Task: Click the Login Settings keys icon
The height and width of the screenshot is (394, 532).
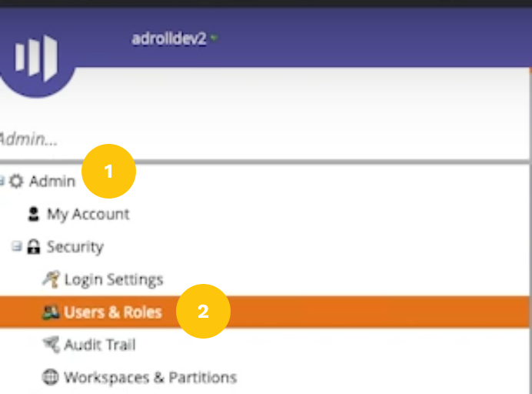Action: coord(51,279)
